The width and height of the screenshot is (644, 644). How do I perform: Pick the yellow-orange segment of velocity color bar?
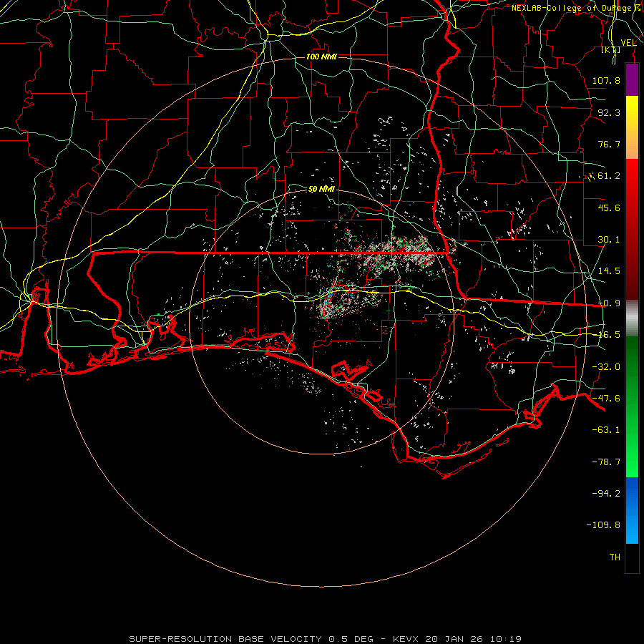(632, 127)
